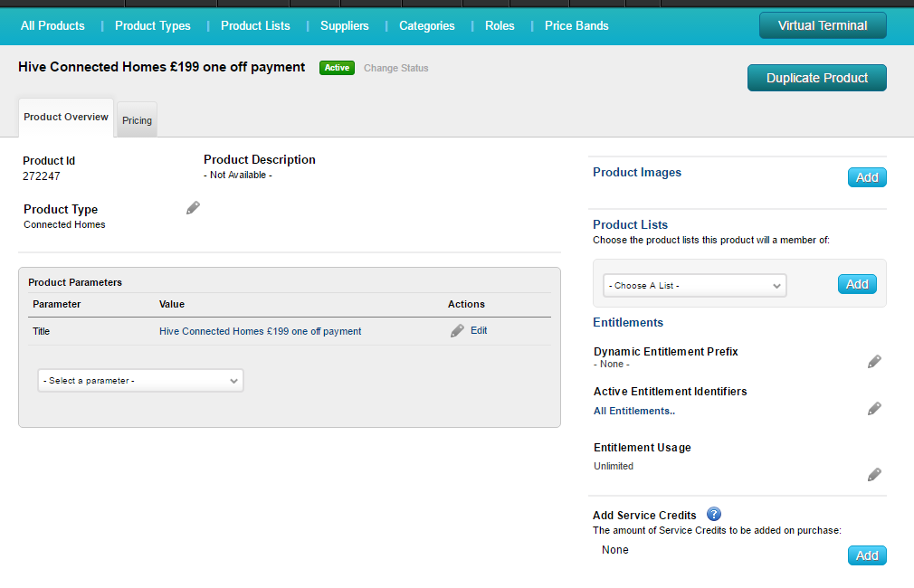Open the 'Select a parameter' dropdown
This screenshot has width=914, height=588.
click(x=141, y=381)
